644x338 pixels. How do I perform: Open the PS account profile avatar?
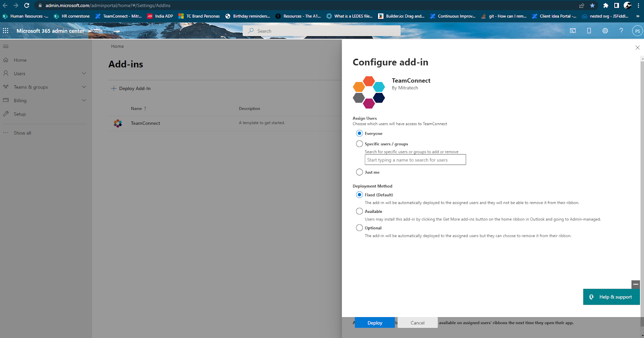(x=637, y=31)
